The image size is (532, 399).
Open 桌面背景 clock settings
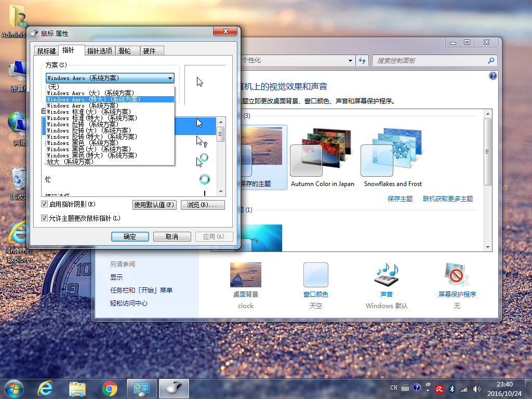tap(246, 286)
